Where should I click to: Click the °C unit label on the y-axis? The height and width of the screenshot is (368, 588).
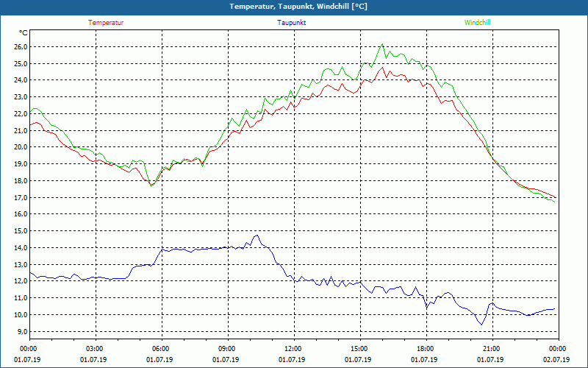(24, 33)
